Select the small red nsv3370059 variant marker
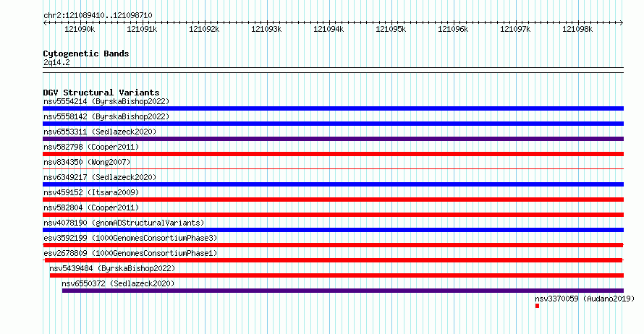 (x=537, y=306)
